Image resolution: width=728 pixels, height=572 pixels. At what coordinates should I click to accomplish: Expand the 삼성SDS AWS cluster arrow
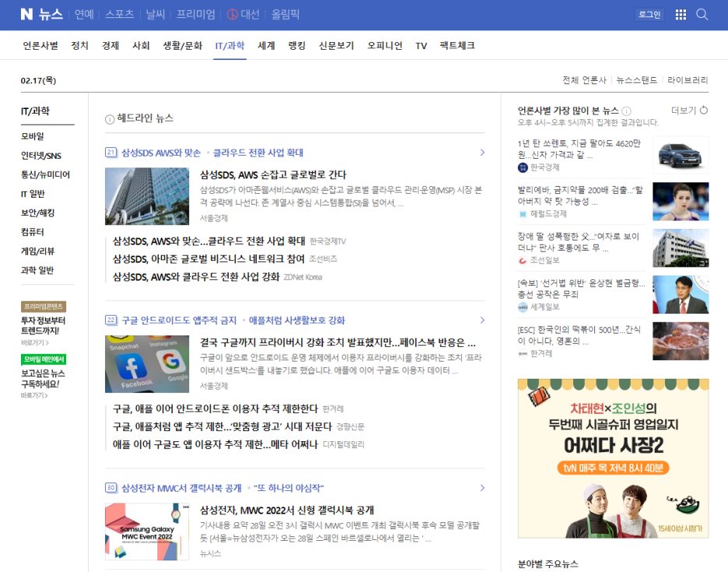click(482, 153)
